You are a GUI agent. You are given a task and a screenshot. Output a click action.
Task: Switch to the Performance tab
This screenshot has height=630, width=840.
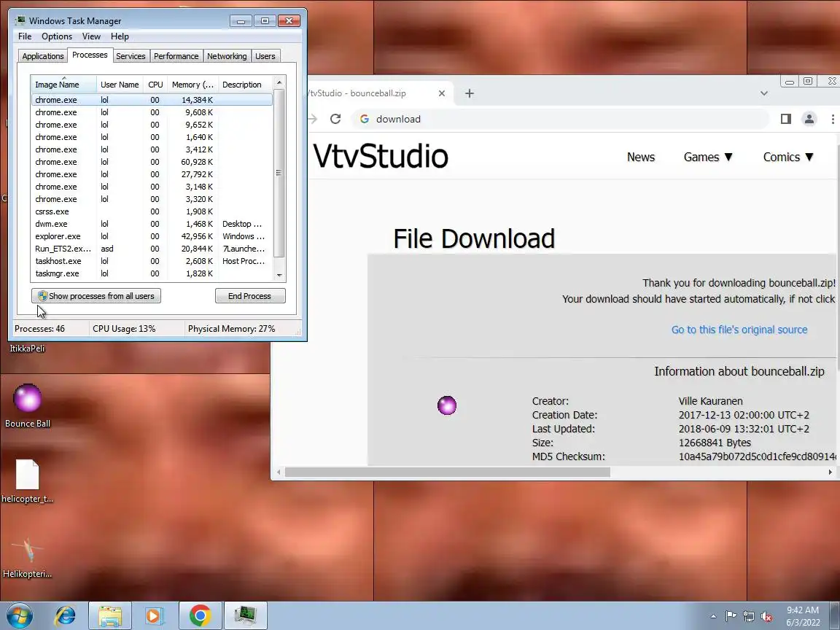pos(176,56)
